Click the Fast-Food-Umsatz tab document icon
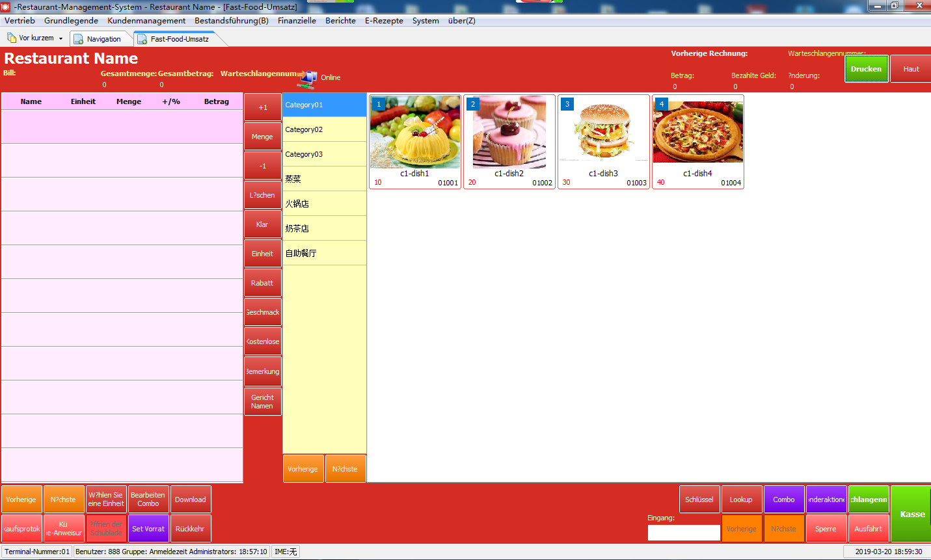The width and height of the screenshot is (931, 560). (x=142, y=39)
